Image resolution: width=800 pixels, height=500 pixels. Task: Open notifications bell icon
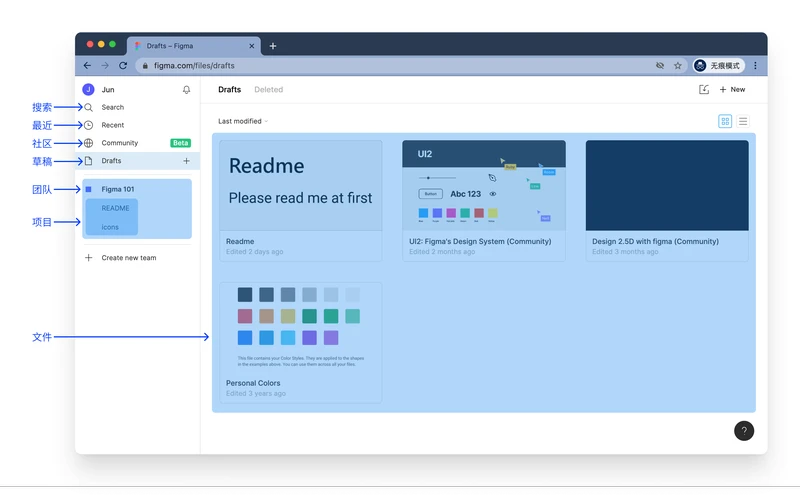click(x=186, y=90)
